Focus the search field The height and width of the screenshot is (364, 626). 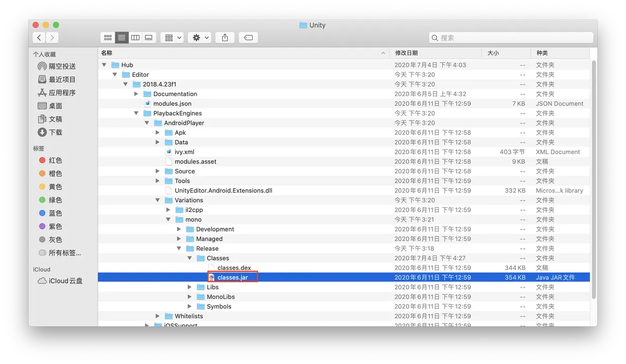(x=511, y=38)
